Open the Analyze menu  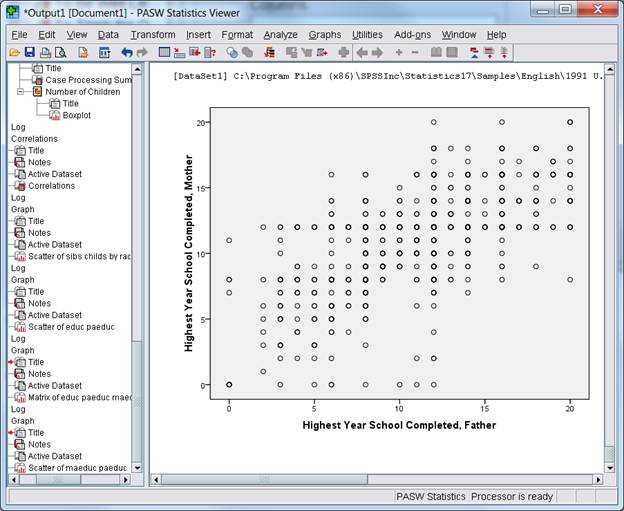pos(281,35)
